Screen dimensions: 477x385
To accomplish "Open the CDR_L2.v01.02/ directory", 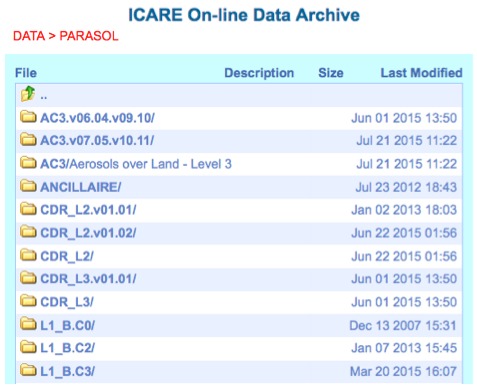I will tap(88, 233).
